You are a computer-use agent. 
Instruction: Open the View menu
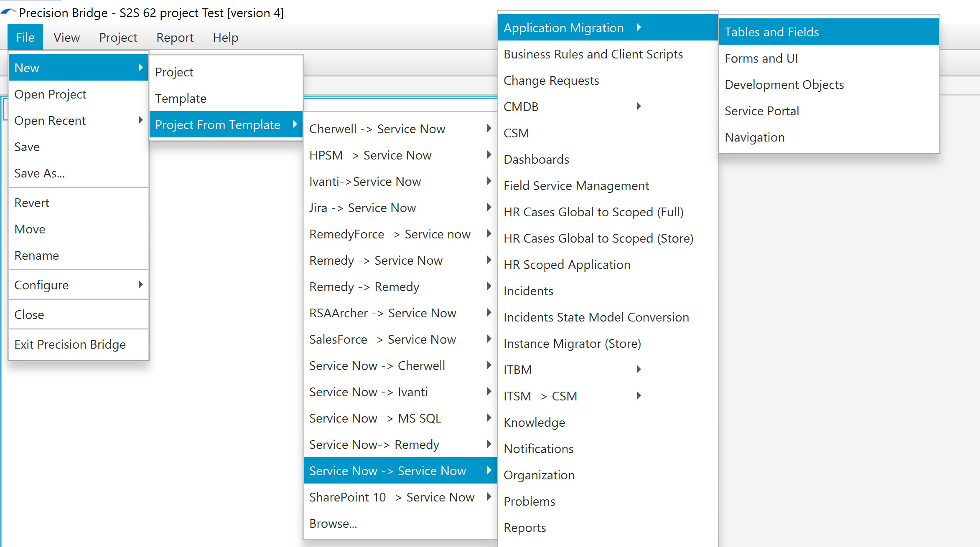(x=66, y=37)
